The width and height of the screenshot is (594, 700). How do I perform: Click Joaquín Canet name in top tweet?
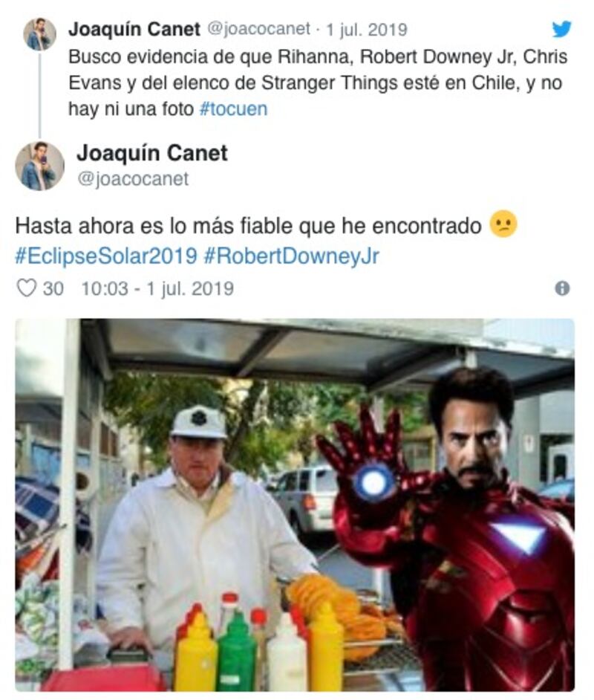point(134,30)
